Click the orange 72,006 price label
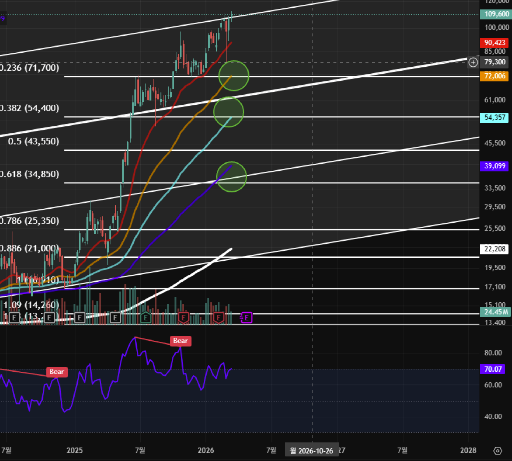512x461 pixels. (x=494, y=76)
